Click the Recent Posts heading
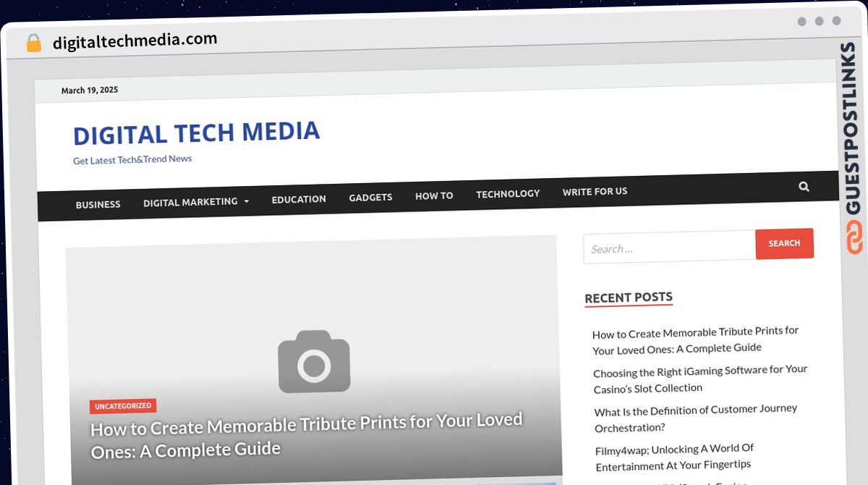 click(629, 298)
